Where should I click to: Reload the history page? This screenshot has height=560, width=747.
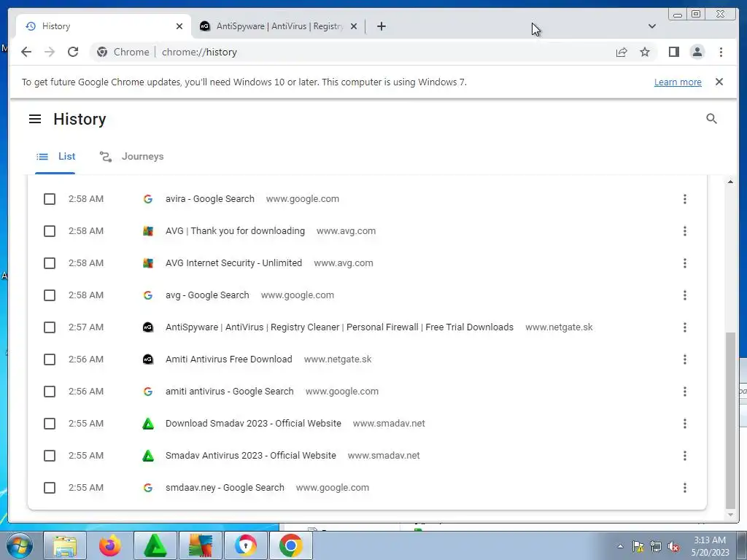pyautogui.click(x=73, y=52)
